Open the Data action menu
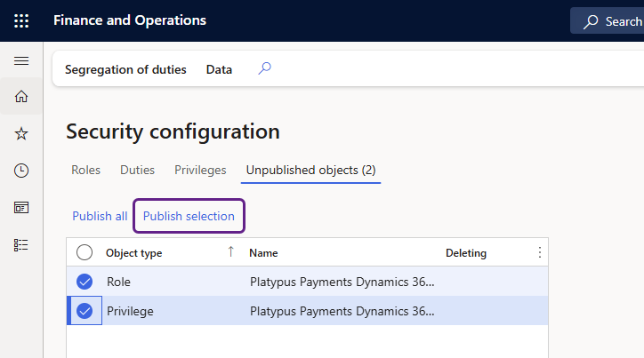644x358 pixels. pyautogui.click(x=219, y=69)
